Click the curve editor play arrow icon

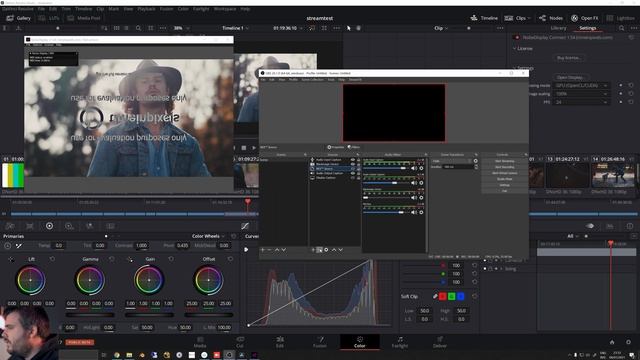tap(246, 249)
